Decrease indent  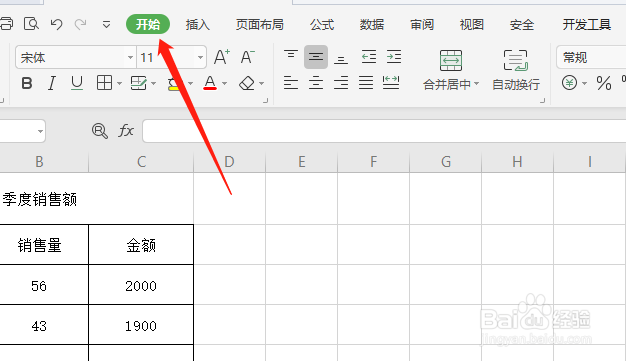[369, 57]
